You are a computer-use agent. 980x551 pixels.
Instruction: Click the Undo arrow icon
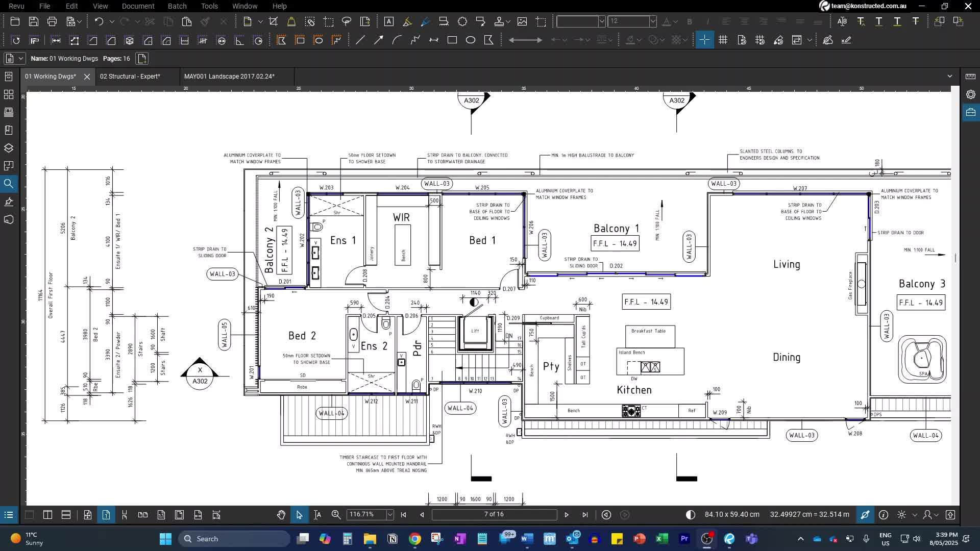[x=99, y=21]
